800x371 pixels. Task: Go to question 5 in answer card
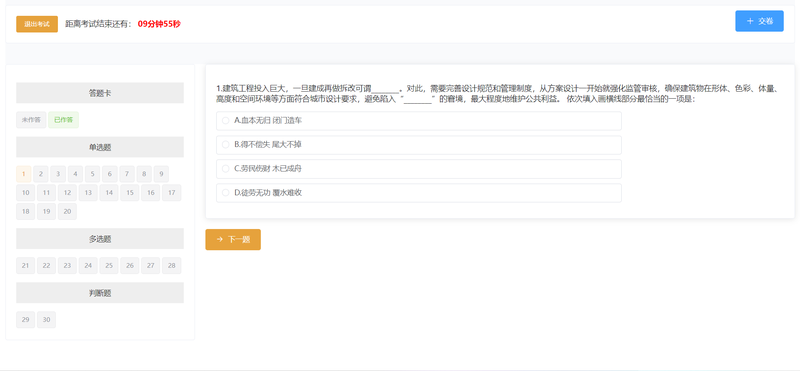click(92, 174)
